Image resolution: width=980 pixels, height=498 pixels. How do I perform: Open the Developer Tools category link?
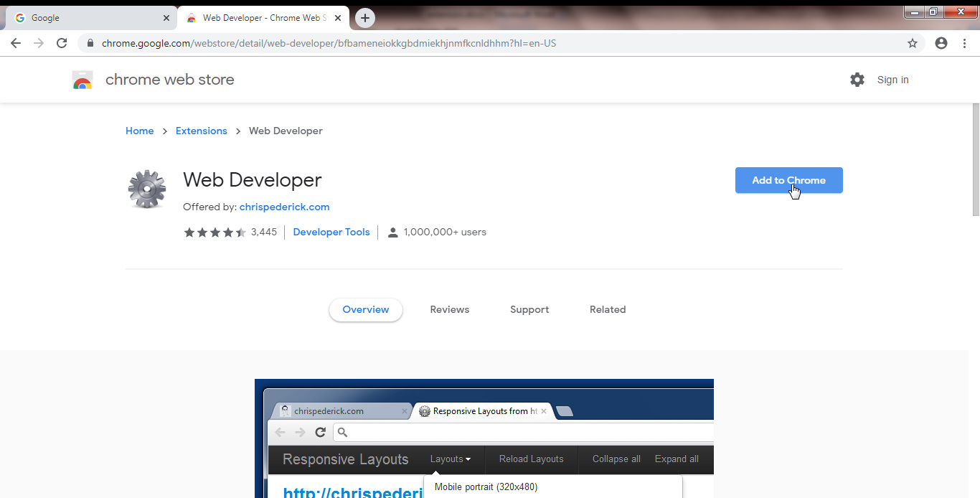pyautogui.click(x=331, y=232)
